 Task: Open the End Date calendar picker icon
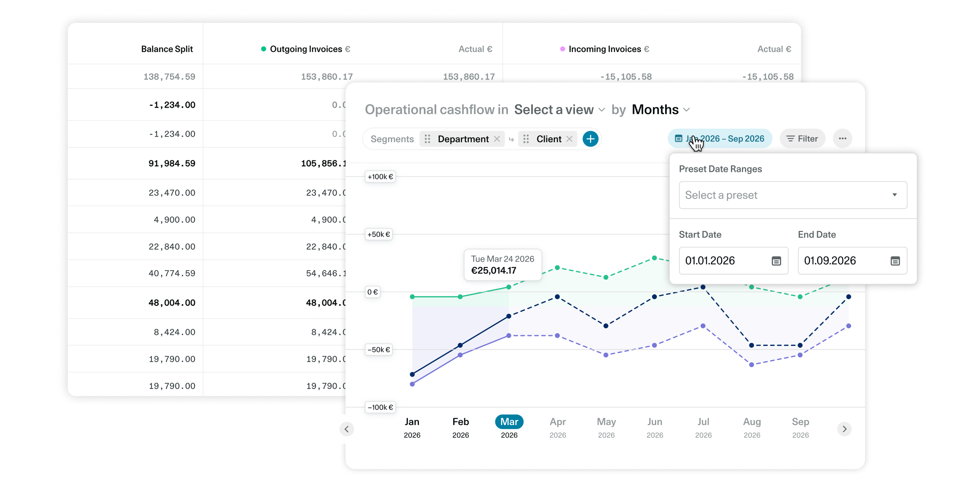click(x=895, y=261)
